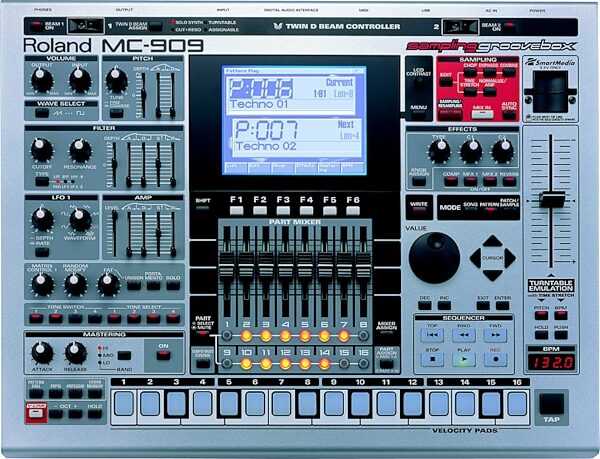This screenshot has width=600, height=459.
Task: Toggle the COMP effect on/off
Action: [x=451, y=181]
